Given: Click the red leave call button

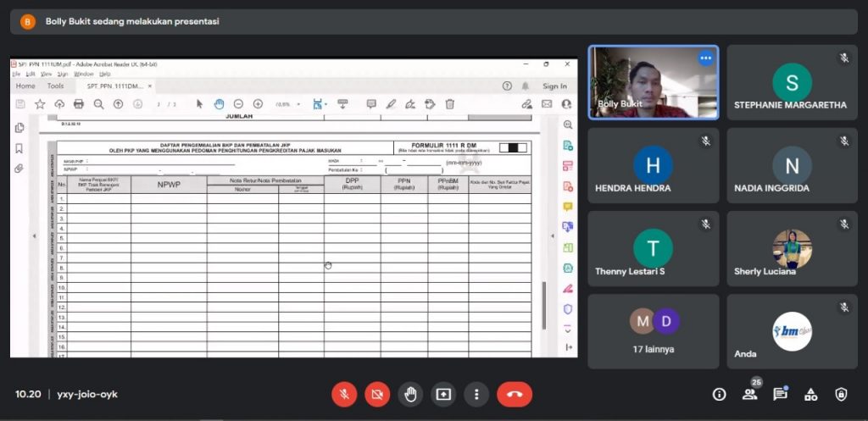Looking at the screenshot, I should 515,395.
